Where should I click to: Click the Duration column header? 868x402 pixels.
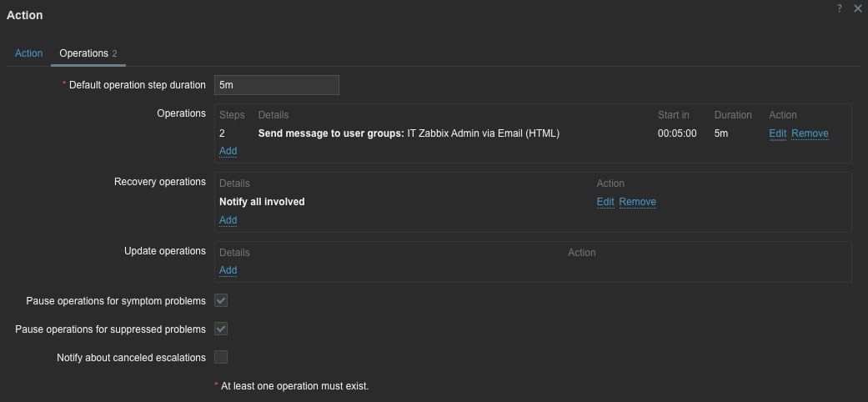[733, 115]
